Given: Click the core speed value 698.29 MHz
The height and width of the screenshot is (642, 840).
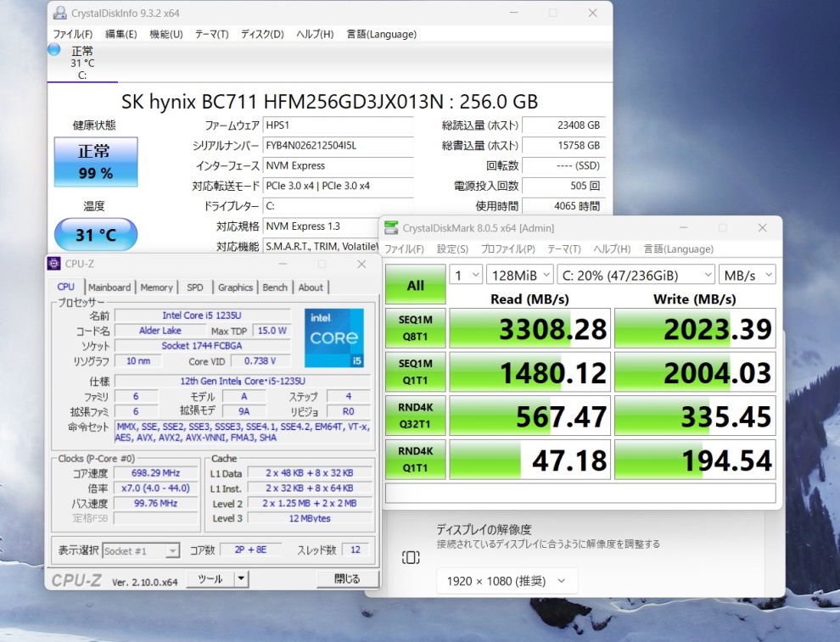Looking at the screenshot, I should click(x=155, y=472).
